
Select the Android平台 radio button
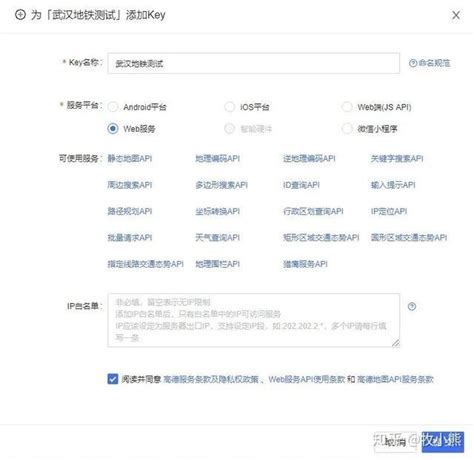click(113, 107)
